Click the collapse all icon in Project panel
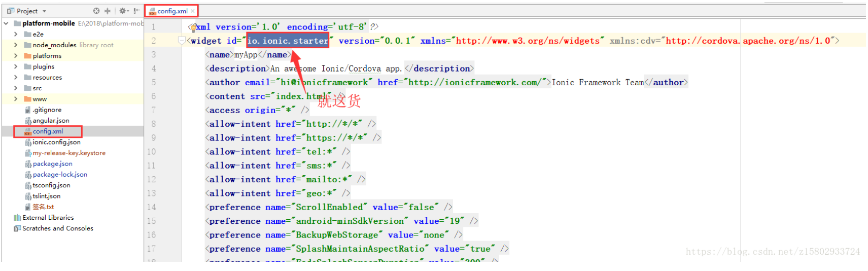868x271 pixels. [108, 11]
